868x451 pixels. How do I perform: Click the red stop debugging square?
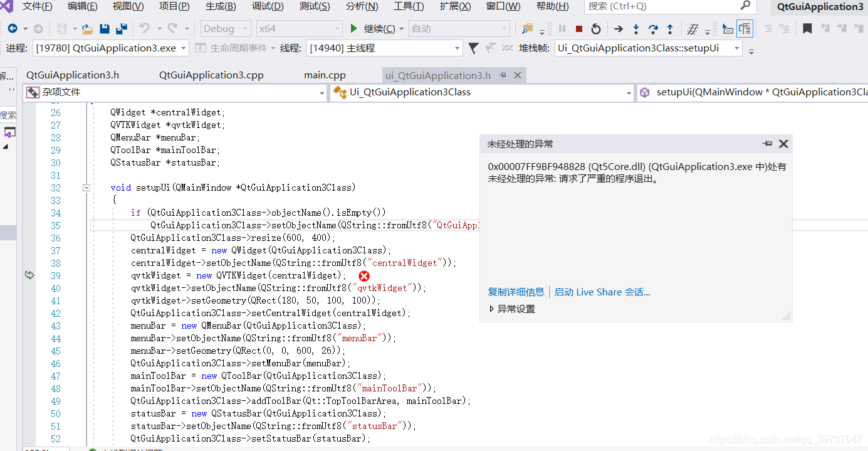pyautogui.click(x=579, y=29)
